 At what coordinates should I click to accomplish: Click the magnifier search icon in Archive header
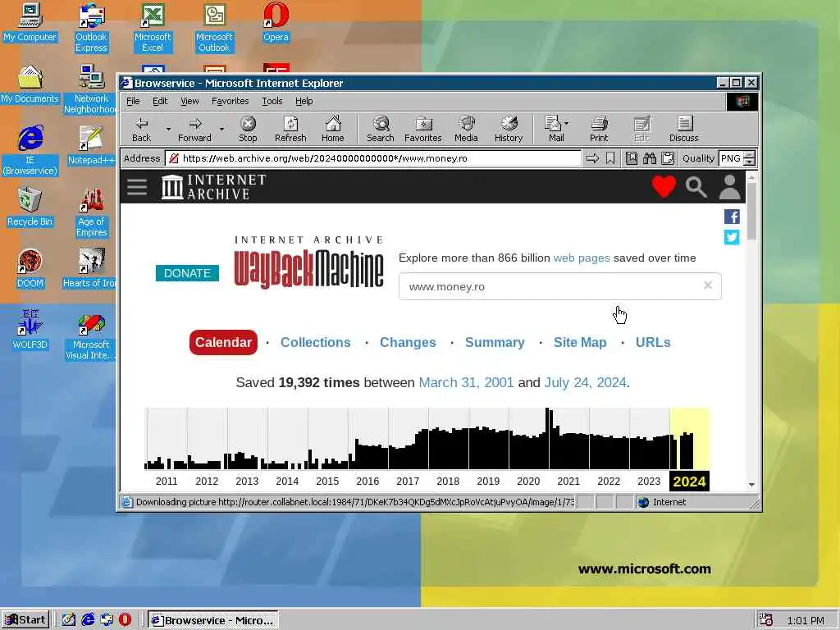coord(696,186)
